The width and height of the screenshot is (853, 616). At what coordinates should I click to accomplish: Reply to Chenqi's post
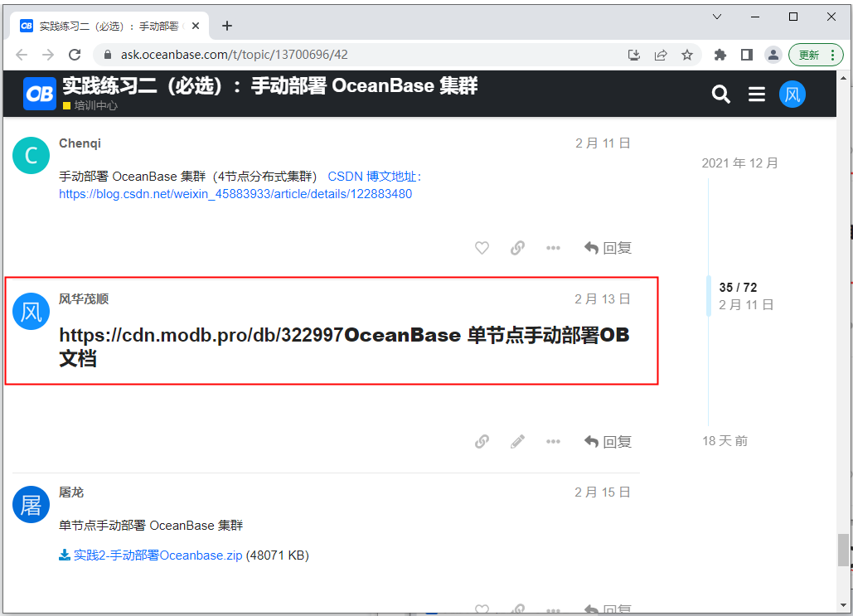click(608, 248)
